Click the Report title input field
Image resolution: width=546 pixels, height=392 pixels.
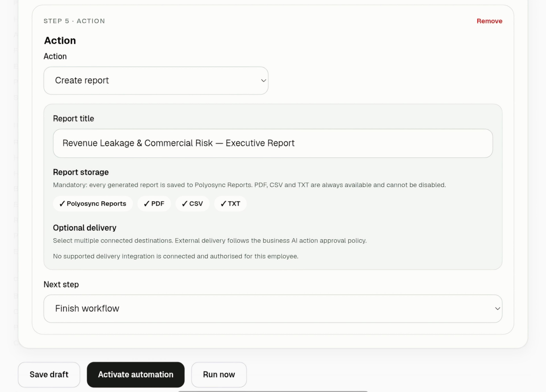[273, 143]
